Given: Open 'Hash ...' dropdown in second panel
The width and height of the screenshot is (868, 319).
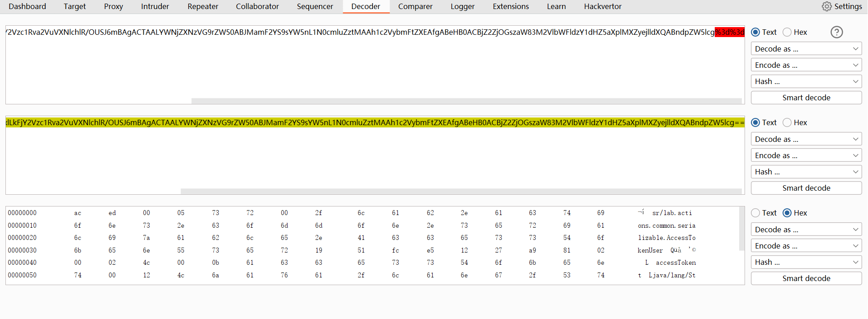Looking at the screenshot, I should (806, 172).
